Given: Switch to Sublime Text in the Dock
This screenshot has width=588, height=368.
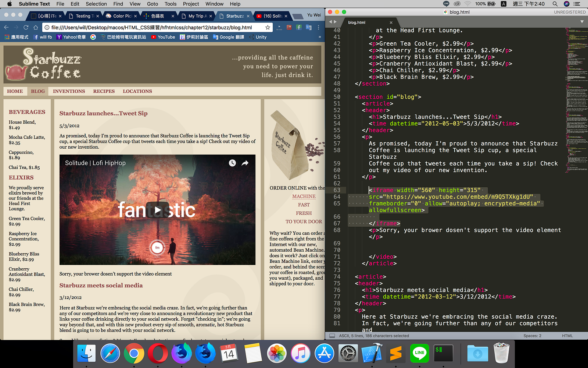Looking at the screenshot, I should point(396,354).
